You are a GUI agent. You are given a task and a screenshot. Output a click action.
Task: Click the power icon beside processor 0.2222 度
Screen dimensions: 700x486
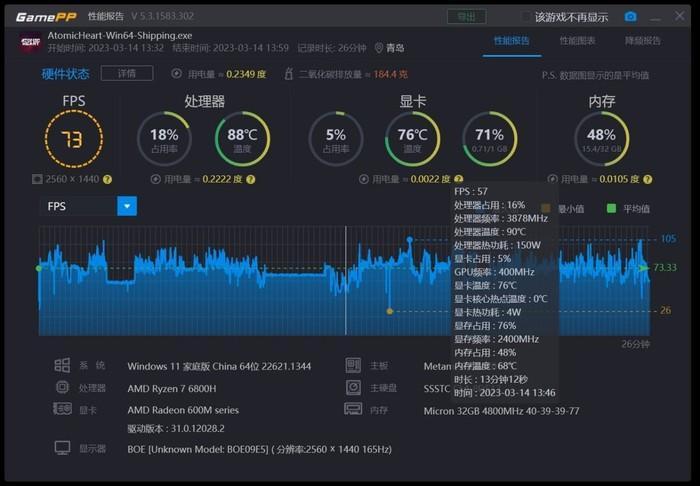click(x=155, y=179)
